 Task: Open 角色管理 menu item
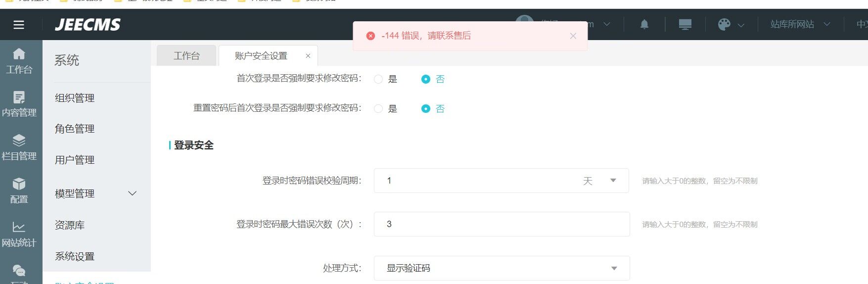tap(75, 129)
